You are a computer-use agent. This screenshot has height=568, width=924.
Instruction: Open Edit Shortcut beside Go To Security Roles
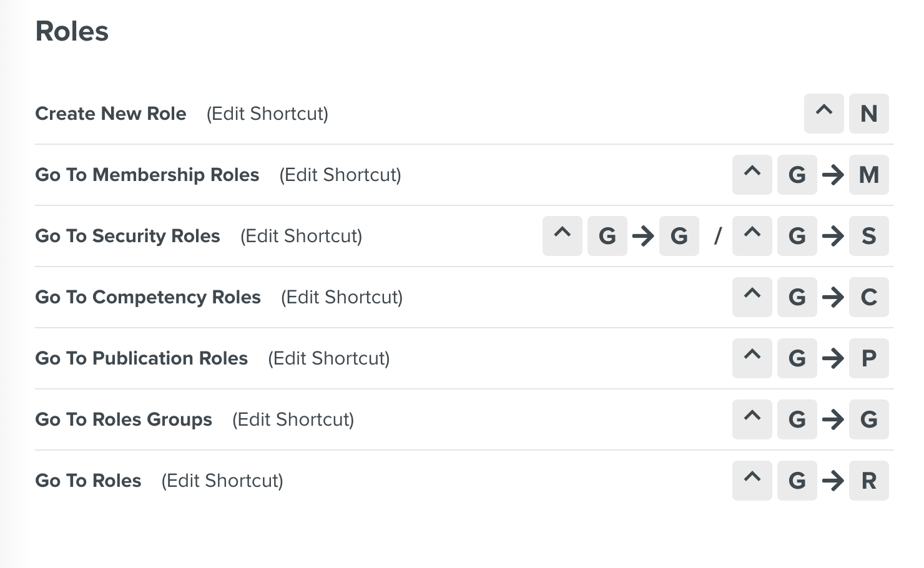301,236
